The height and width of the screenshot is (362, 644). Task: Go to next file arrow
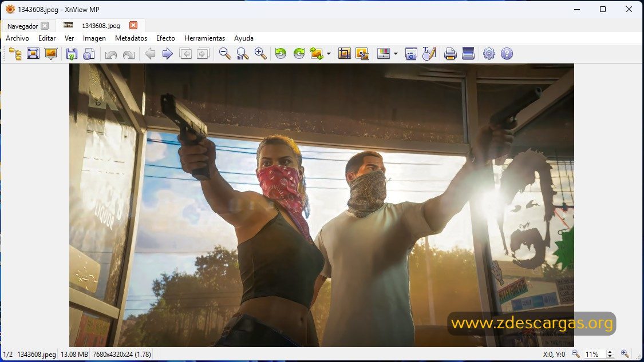pyautogui.click(x=168, y=54)
